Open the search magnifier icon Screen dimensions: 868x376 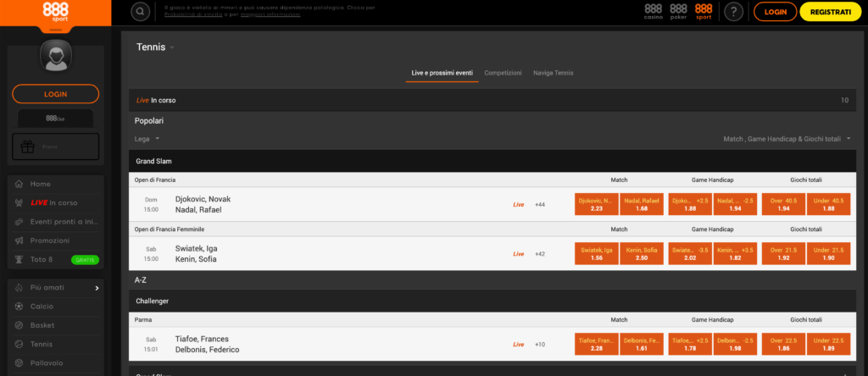pyautogui.click(x=141, y=11)
